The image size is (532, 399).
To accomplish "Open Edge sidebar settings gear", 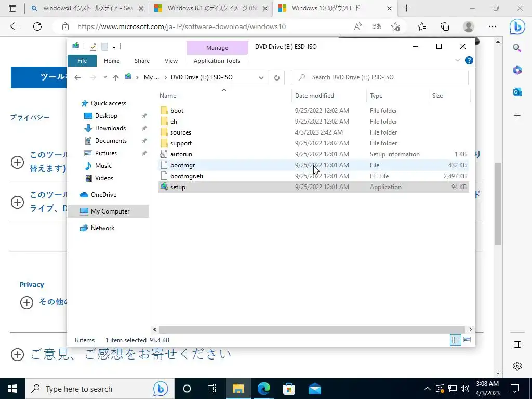I will click(x=517, y=366).
